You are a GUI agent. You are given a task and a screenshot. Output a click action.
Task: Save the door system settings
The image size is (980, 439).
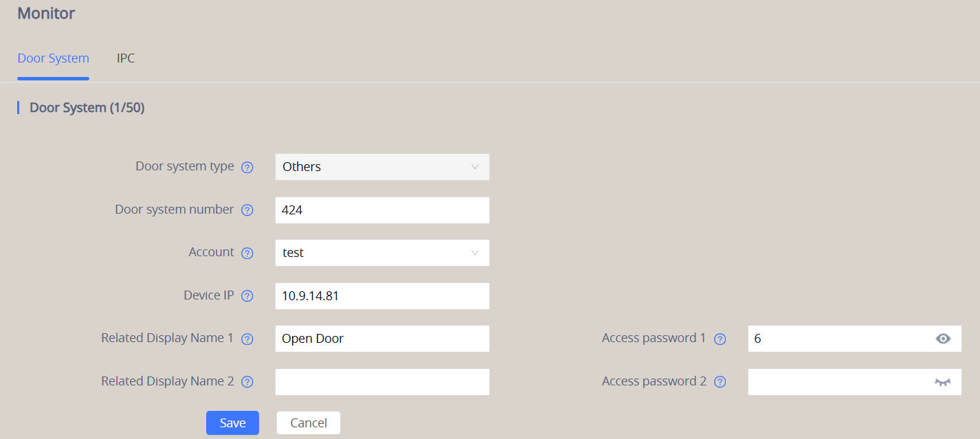232,423
